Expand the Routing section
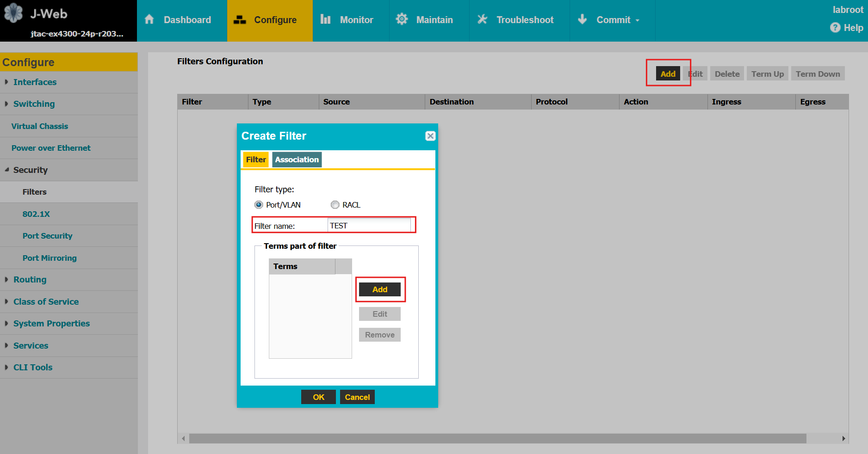This screenshot has height=454, width=868. 30,279
